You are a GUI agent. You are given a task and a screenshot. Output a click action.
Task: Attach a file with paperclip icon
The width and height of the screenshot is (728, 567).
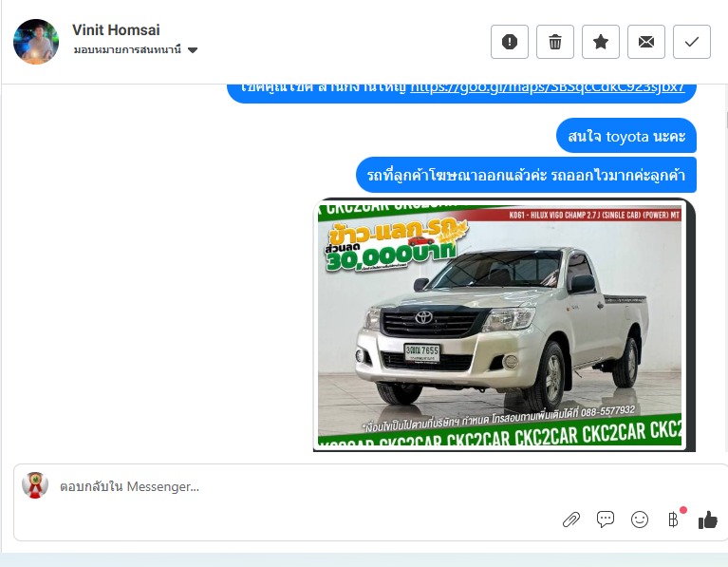click(571, 520)
